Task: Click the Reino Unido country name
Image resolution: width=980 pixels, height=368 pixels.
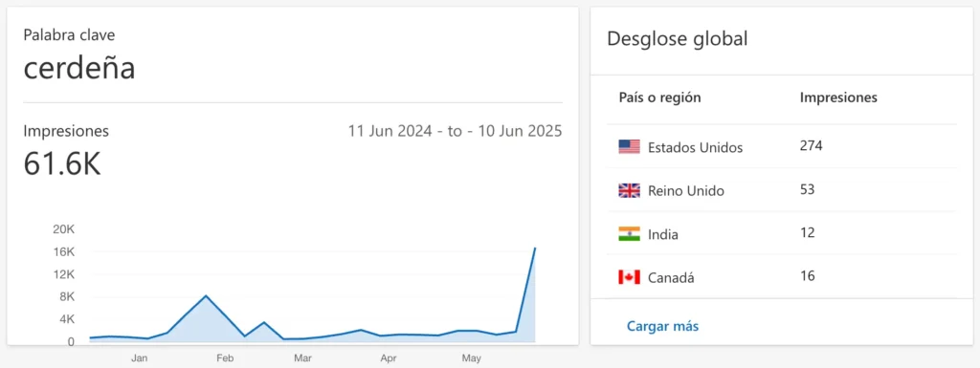Action: coord(685,191)
